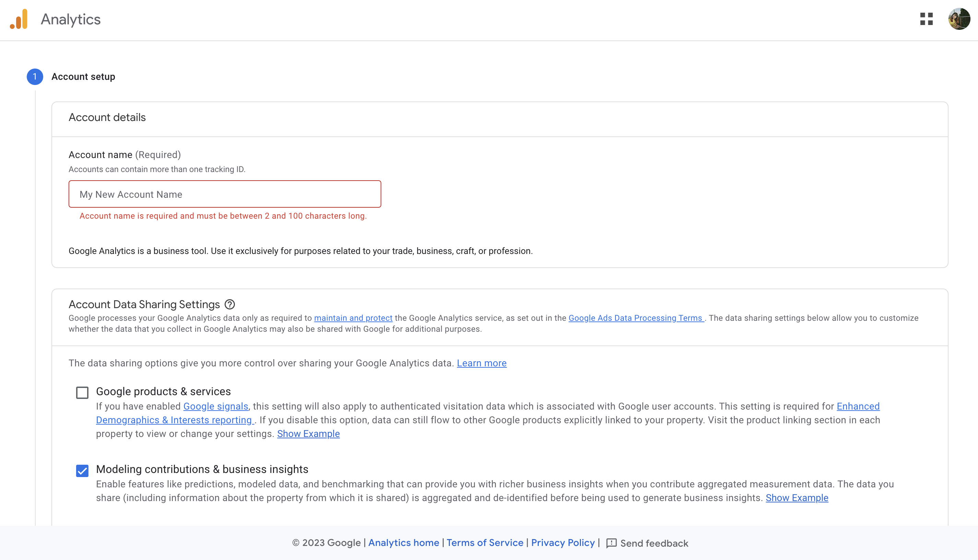978x560 pixels.
Task: Click the Account name input field
Action: pos(224,194)
